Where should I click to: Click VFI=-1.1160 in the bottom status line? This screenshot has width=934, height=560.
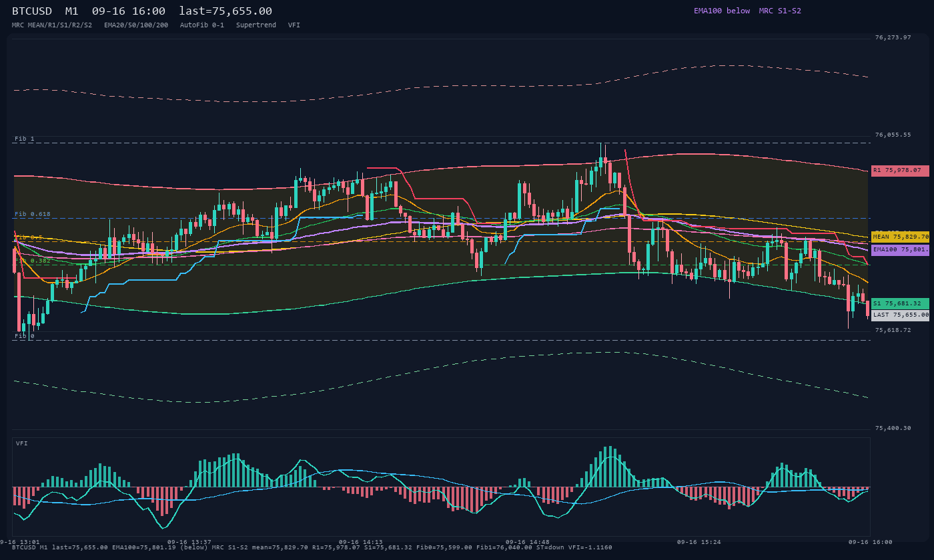(x=590, y=547)
